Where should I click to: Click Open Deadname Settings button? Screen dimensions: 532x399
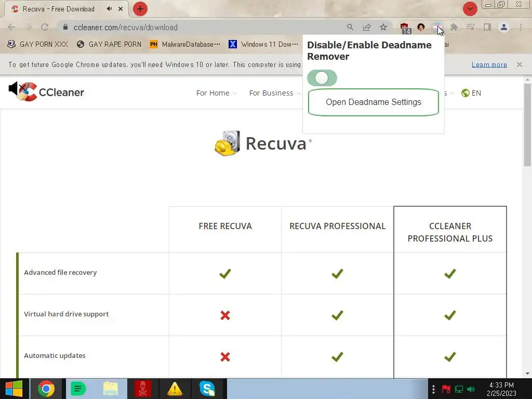click(373, 102)
